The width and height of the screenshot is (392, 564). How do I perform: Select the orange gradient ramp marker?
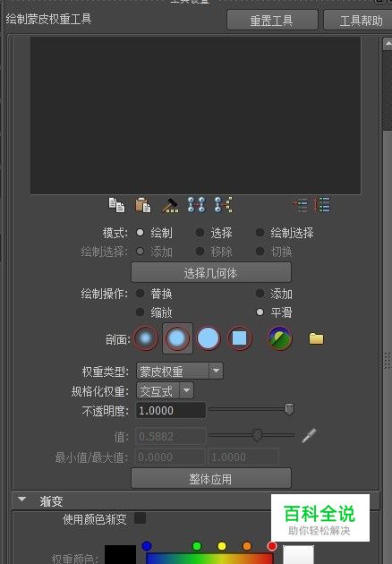pos(247,546)
